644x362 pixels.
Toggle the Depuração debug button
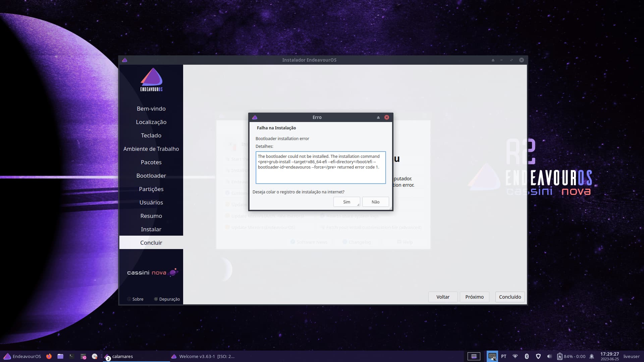click(x=167, y=299)
